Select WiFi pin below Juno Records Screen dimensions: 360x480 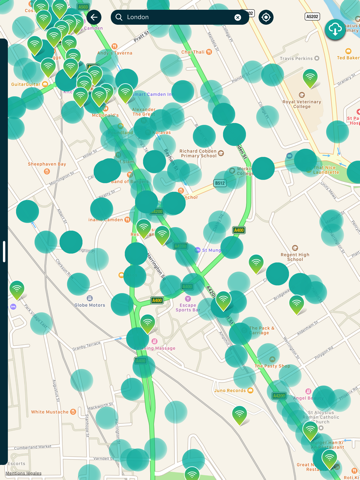tap(239, 416)
